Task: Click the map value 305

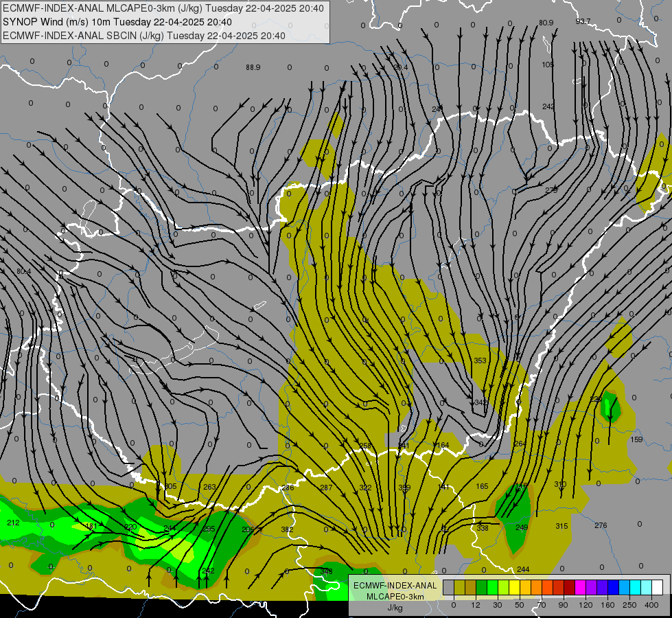Action: click(170, 486)
